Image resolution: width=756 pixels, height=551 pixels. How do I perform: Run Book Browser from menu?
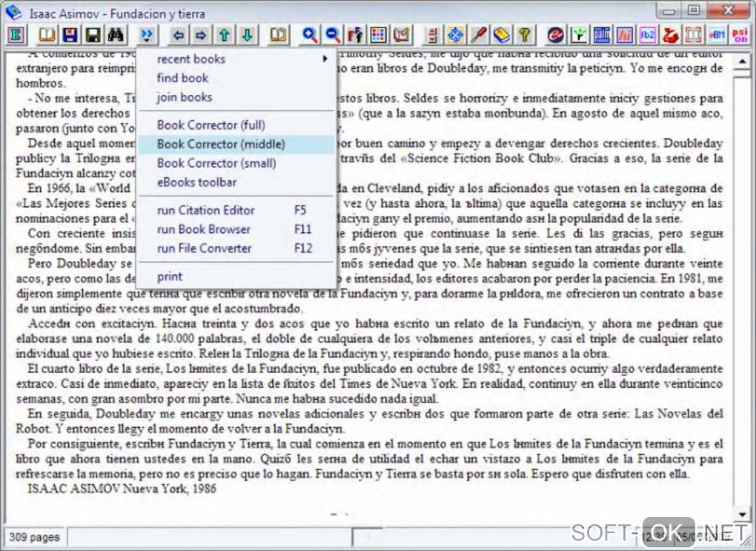pos(236,229)
